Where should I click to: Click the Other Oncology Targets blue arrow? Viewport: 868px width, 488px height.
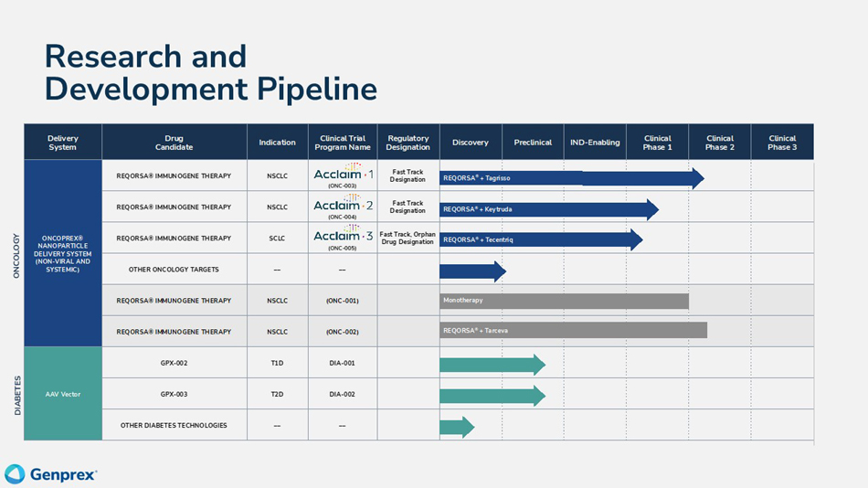point(472,271)
